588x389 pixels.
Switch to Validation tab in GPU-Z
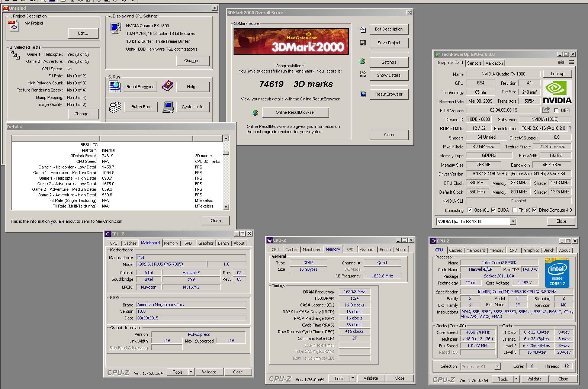(494, 63)
